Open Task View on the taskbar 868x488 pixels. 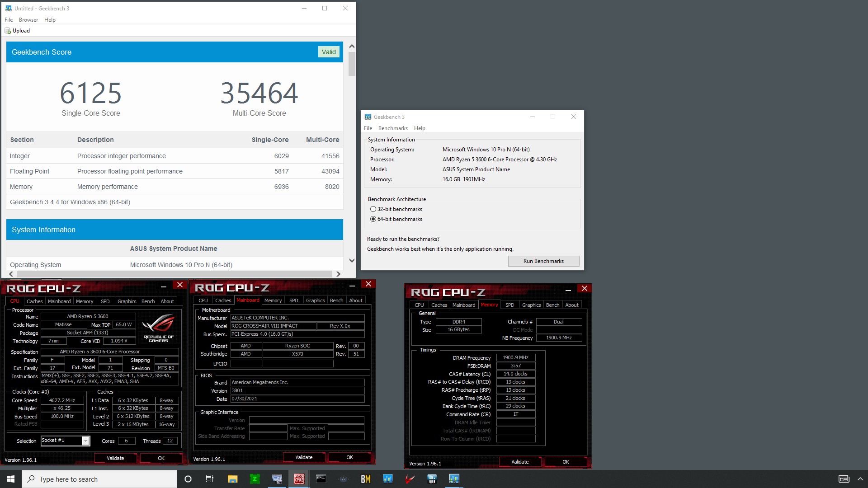point(210,479)
